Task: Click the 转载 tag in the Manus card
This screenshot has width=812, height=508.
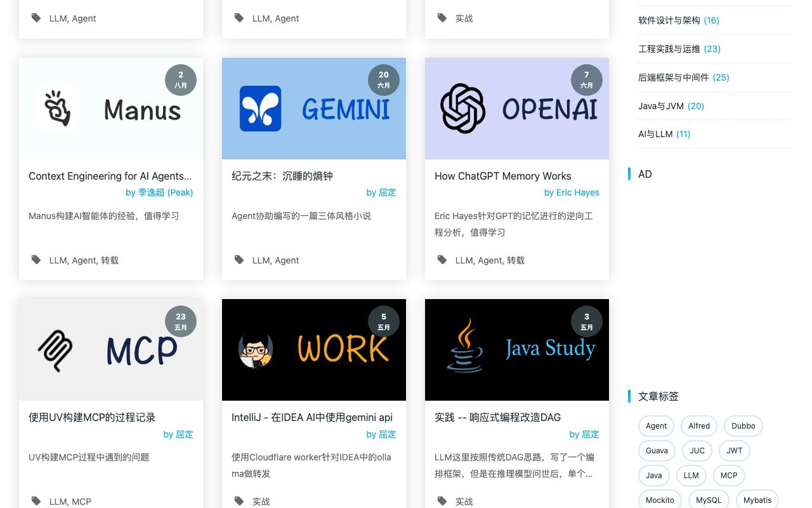Action: pos(110,260)
